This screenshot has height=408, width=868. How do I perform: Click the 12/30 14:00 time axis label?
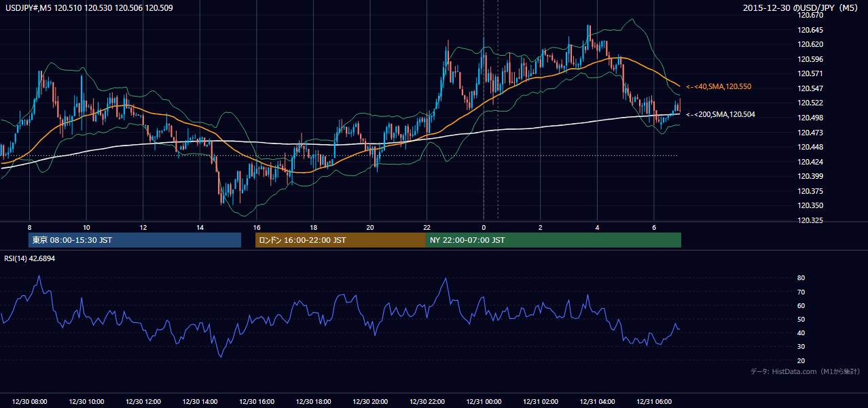click(x=200, y=402)
